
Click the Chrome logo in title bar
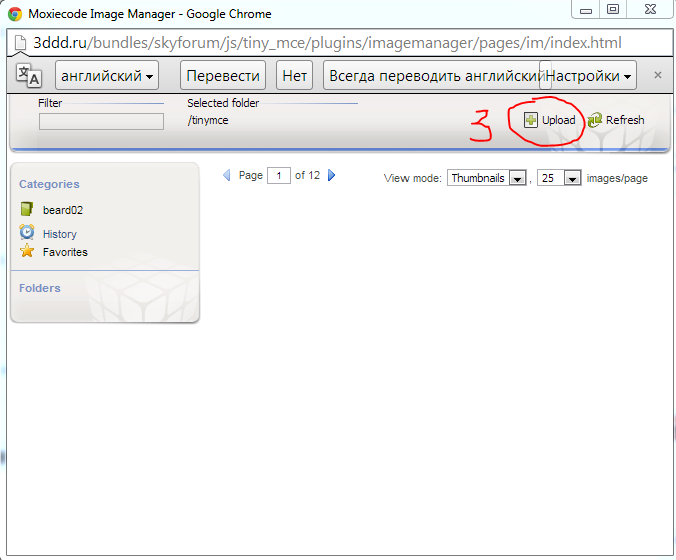[15, 14]
